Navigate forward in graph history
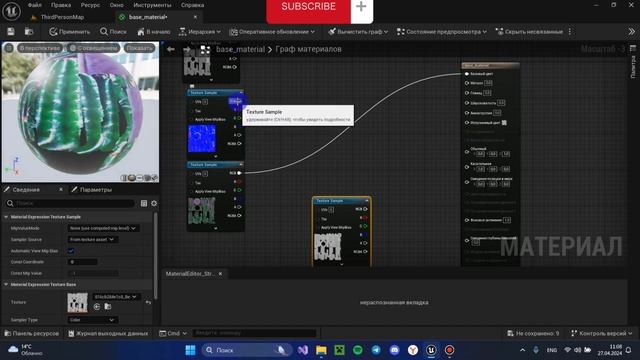640x360 pixels. (187, 49)
